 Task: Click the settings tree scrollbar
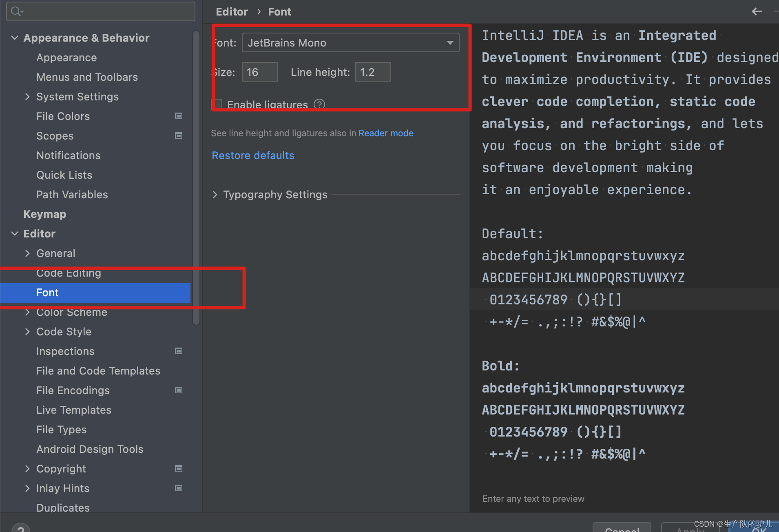point(196,177)
